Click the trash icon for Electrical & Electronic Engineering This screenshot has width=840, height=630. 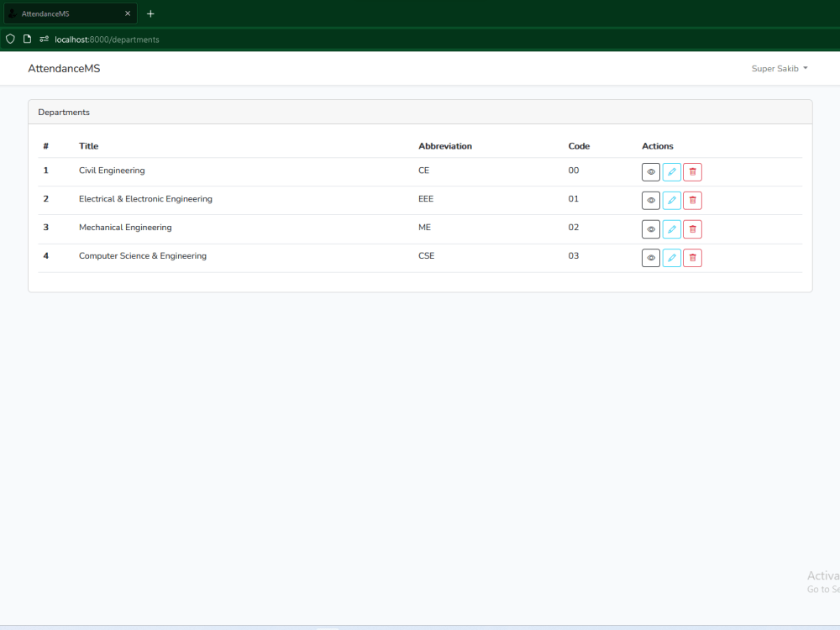tap(691, 200)
